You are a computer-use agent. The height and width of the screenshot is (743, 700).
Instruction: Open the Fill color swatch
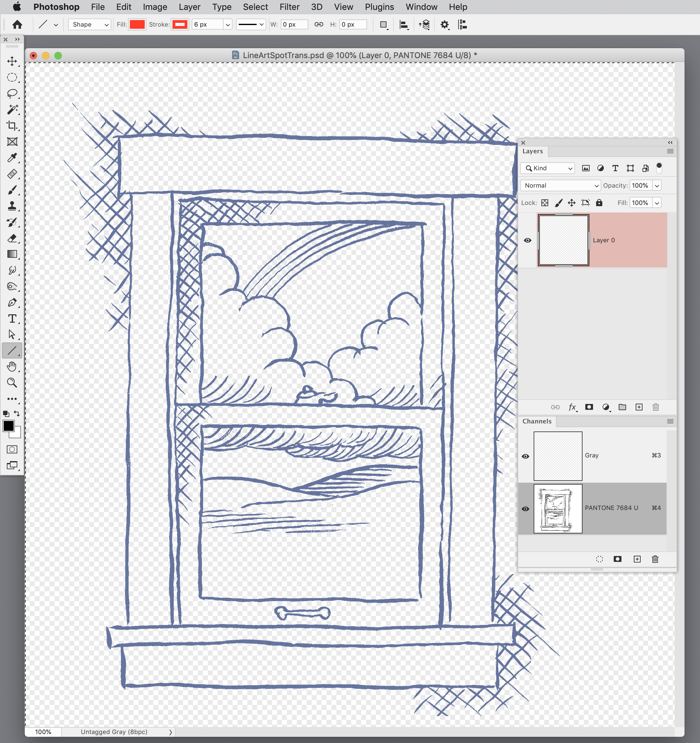click(x=137, y=24)
